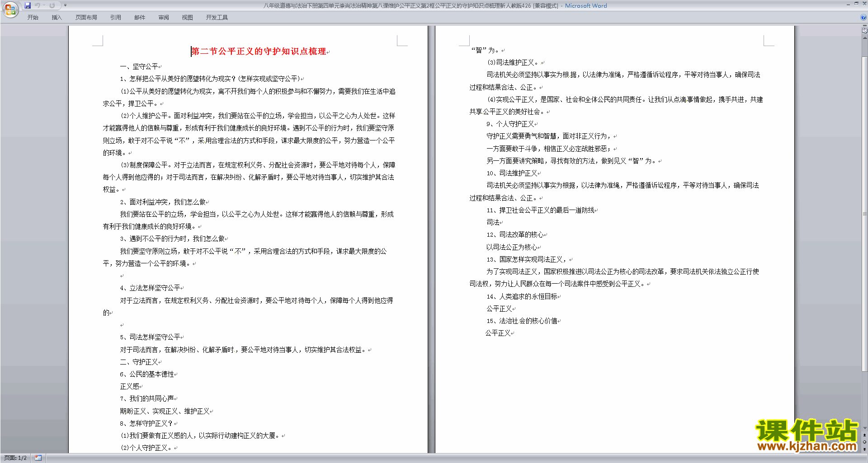Switch to the 页面布局 tab

click(86, 18)
